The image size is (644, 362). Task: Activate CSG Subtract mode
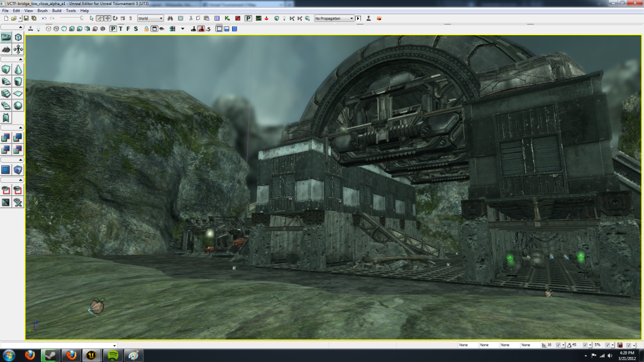coord(18,138)
